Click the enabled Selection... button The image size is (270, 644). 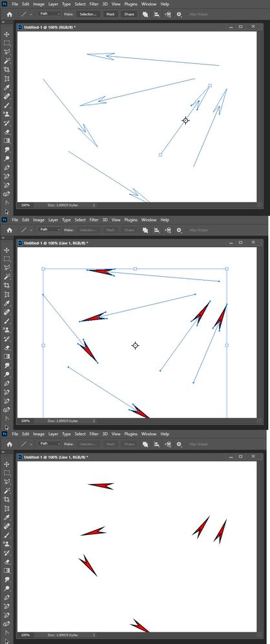pos(88,14)
